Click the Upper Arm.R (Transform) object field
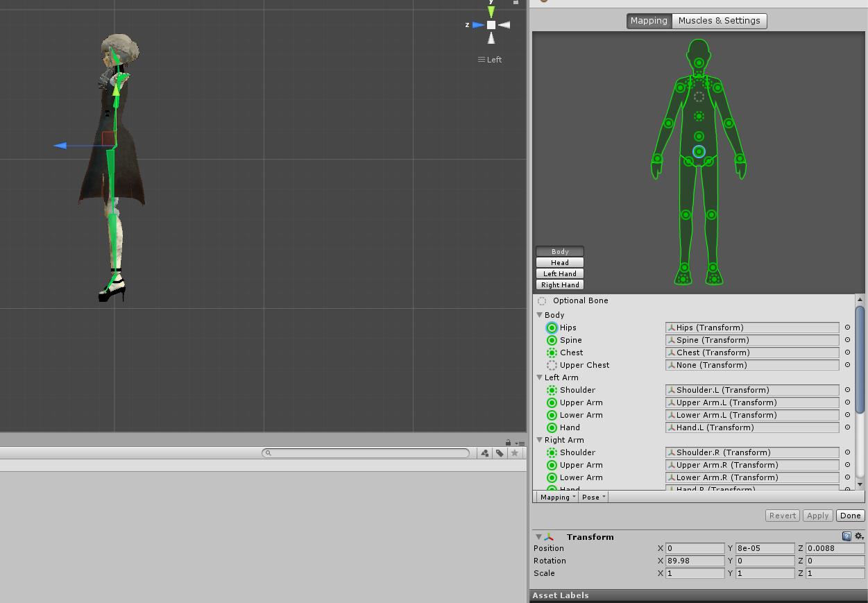This screenshot has height=603, width=868. pos(752,465)
